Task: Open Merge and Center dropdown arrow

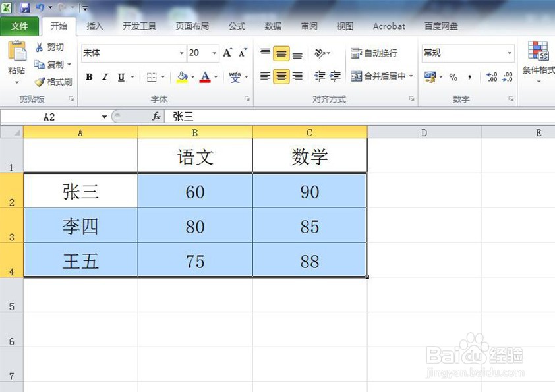Action: pyautogui.click(x=411, y=76)
